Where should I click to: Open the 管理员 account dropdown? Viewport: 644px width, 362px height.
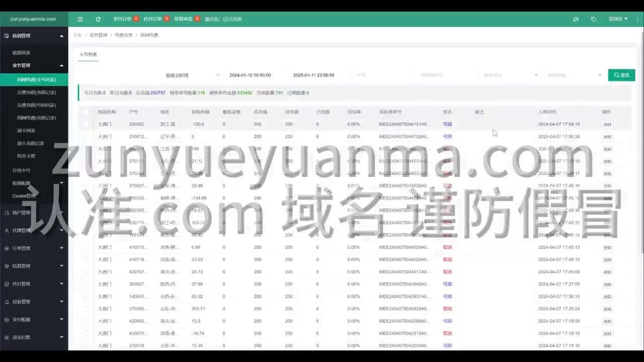pyautogui.click(x=618, y=19)
